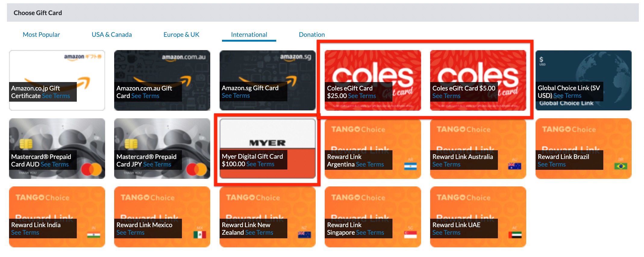Viewport: 644px width, 257px height.
Task: Click the MYER logo on gift card
Action: 267,143
